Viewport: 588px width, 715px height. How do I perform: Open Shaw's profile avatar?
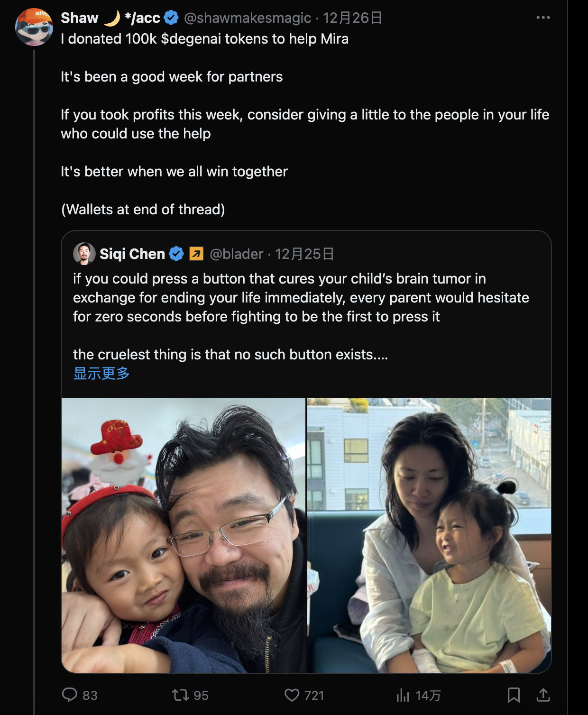34,27
